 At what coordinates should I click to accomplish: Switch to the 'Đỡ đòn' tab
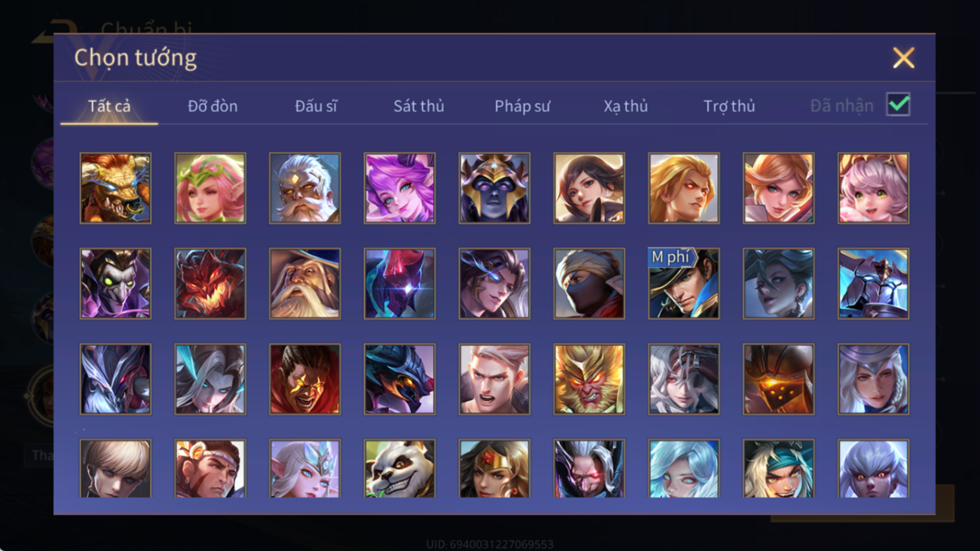(x=212, y=106)
